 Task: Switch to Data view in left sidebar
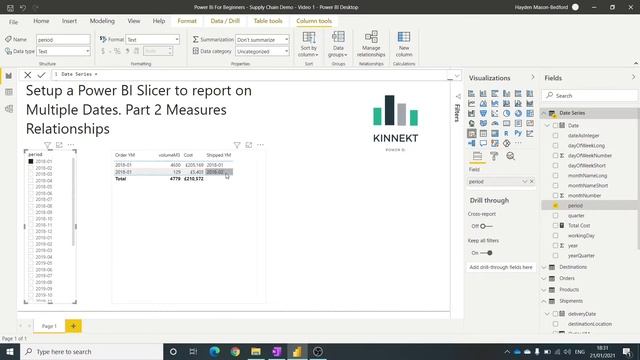tap(9, 92)
